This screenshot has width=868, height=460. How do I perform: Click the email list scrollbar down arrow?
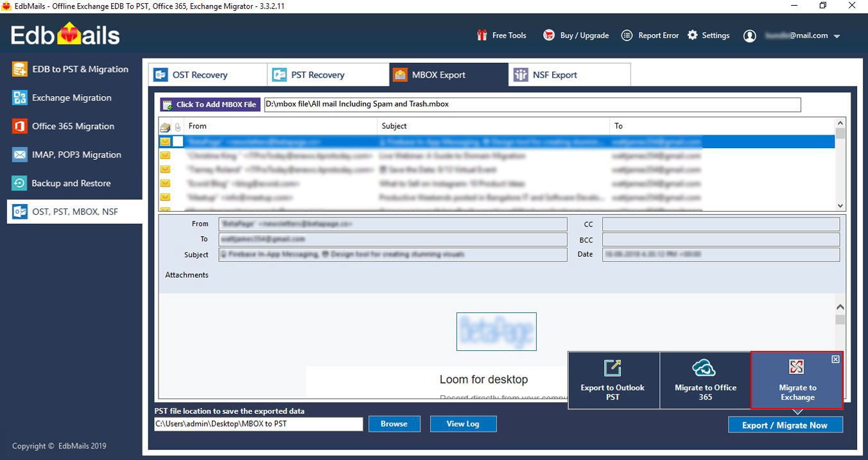840,205
